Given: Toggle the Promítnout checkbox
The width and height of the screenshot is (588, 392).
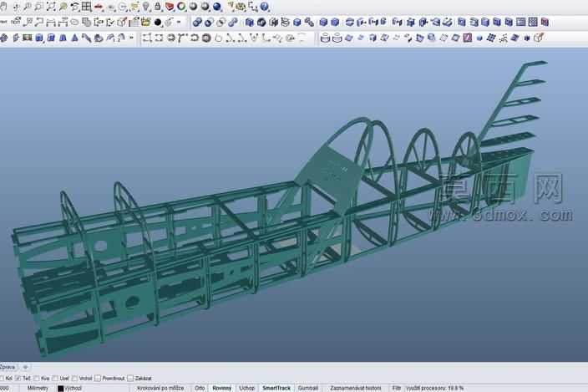Looking at the screenshot, I should coord(98,378).
